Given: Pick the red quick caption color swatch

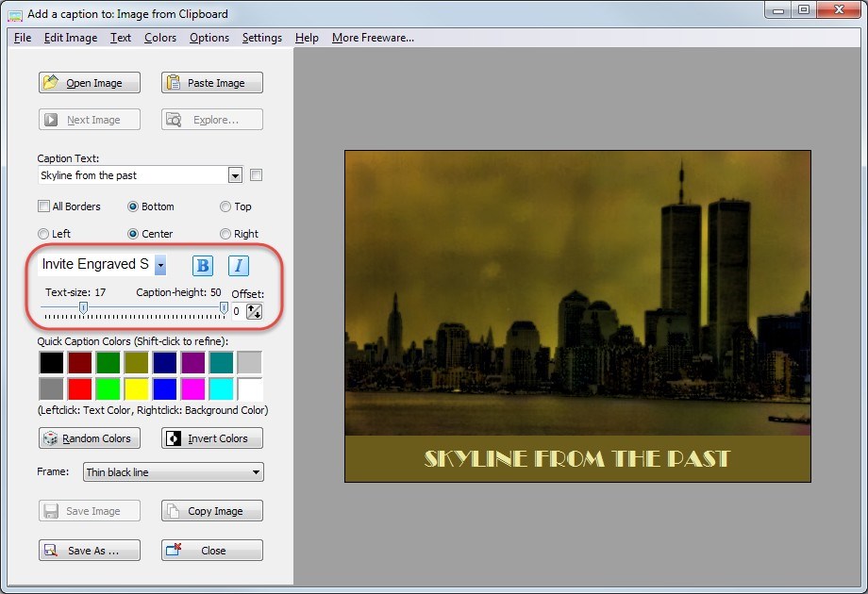Looking at the screenshot, I should (80, 388).
